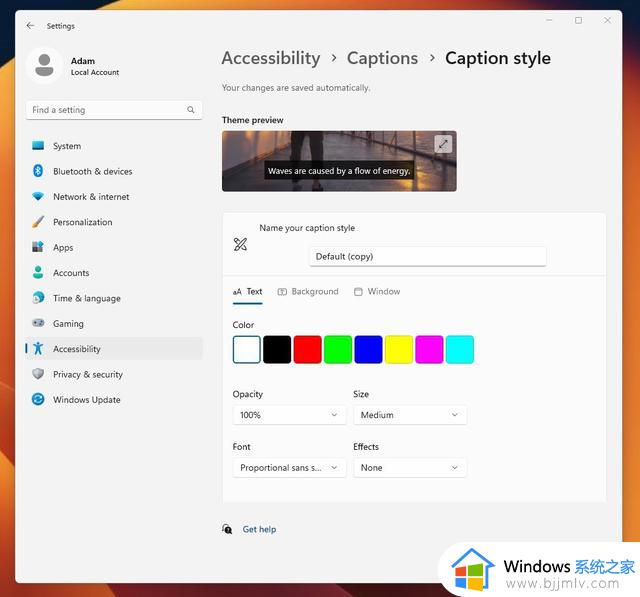The image size is (640, 597).
Task: Choose the yellow color swatch
Action: click(399, 349)
